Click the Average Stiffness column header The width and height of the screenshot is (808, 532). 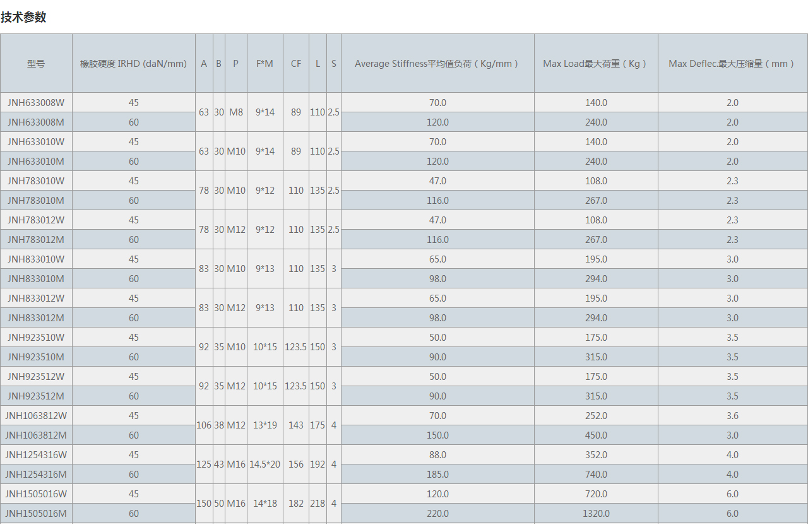click(x=437, y=64)
